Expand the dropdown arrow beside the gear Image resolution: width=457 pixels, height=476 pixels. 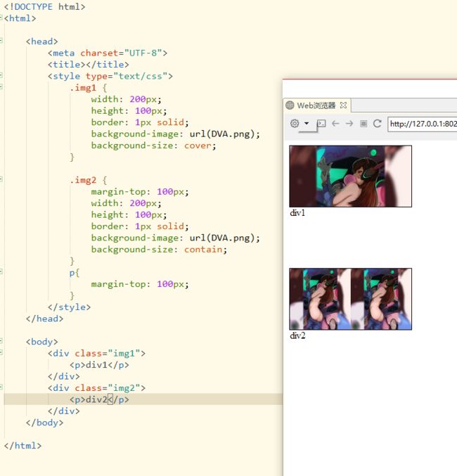307,123
